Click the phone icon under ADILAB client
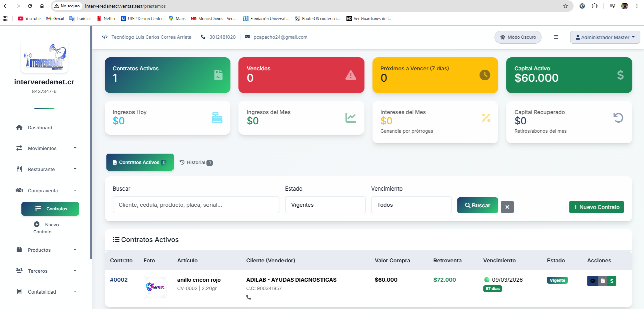The height and width of the screenshot is (309, 644). (249, 297)
